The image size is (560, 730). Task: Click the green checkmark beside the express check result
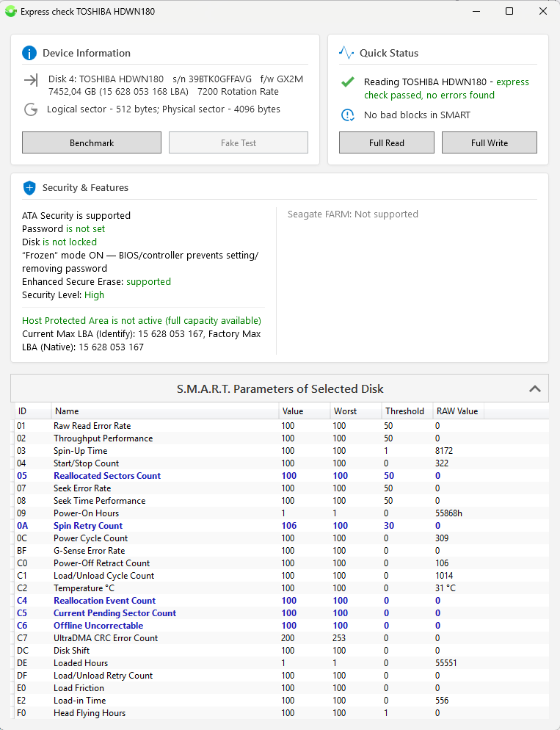[x=347, y=82]
